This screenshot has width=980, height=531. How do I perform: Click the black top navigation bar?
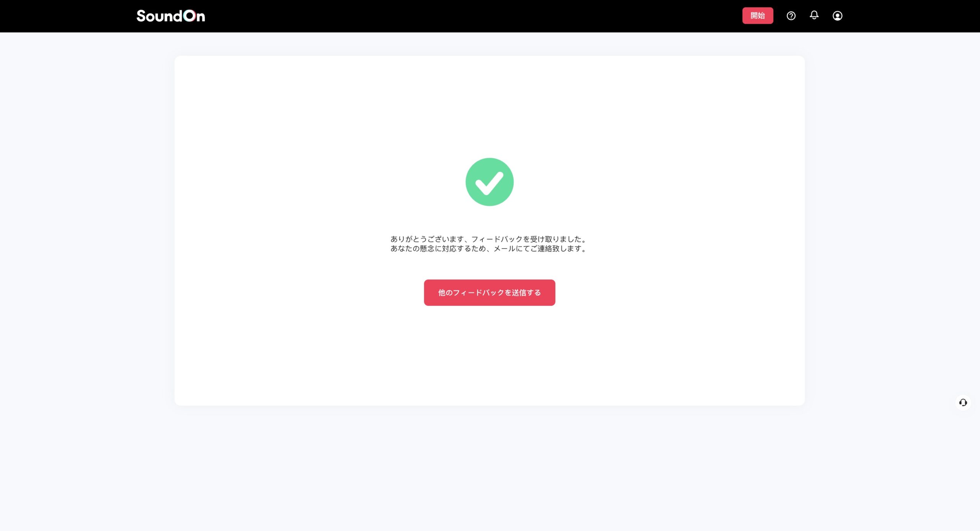click(x=459, y=16)
